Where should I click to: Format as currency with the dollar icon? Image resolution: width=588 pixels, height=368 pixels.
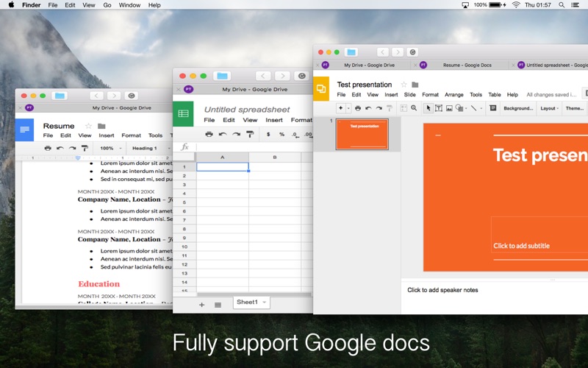pos(268,134)
